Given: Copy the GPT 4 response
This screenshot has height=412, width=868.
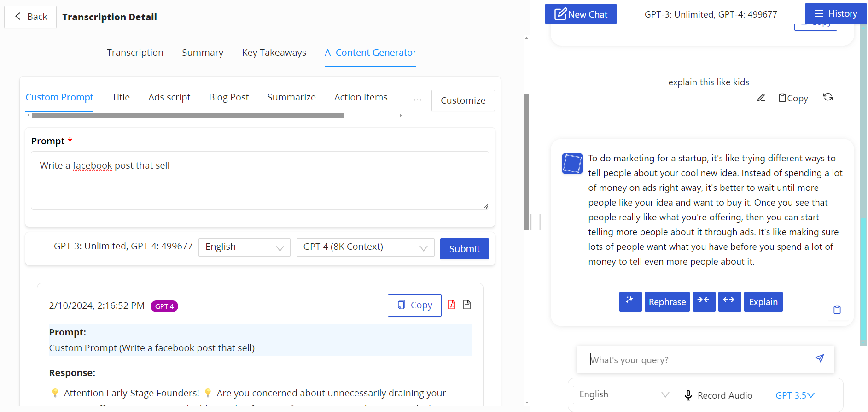Looking at the screenshot, I should pos(414,306).
